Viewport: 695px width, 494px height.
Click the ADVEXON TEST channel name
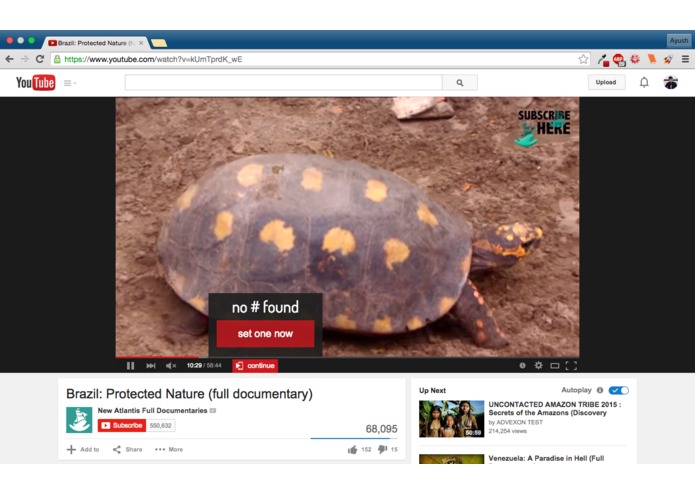click(x=519, y=422)
